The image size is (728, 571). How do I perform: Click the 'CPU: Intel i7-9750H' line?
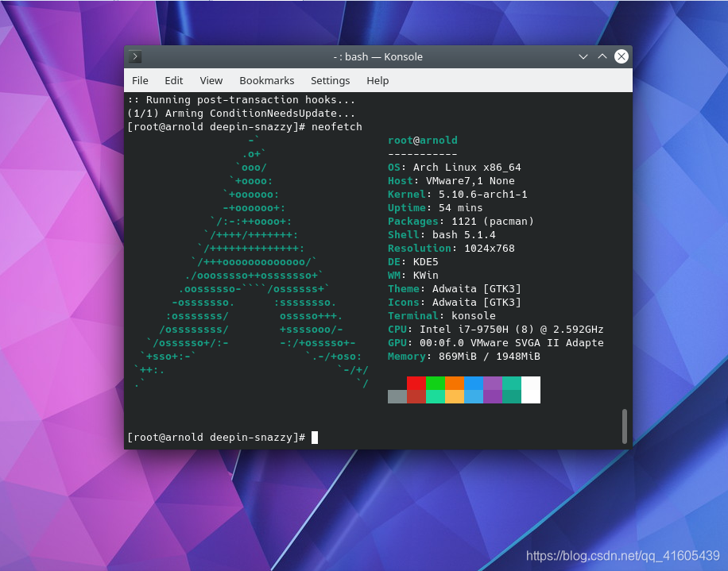tap(496, 330)
